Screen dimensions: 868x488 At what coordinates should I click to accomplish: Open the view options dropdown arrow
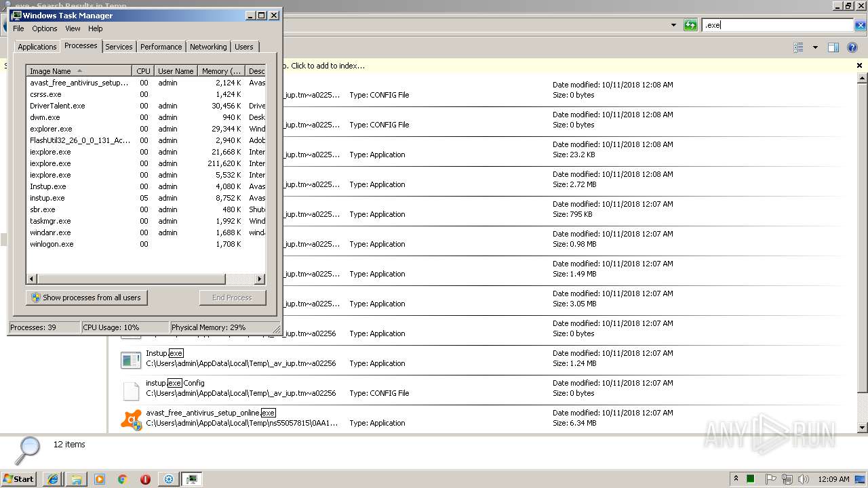coord(815,47)
